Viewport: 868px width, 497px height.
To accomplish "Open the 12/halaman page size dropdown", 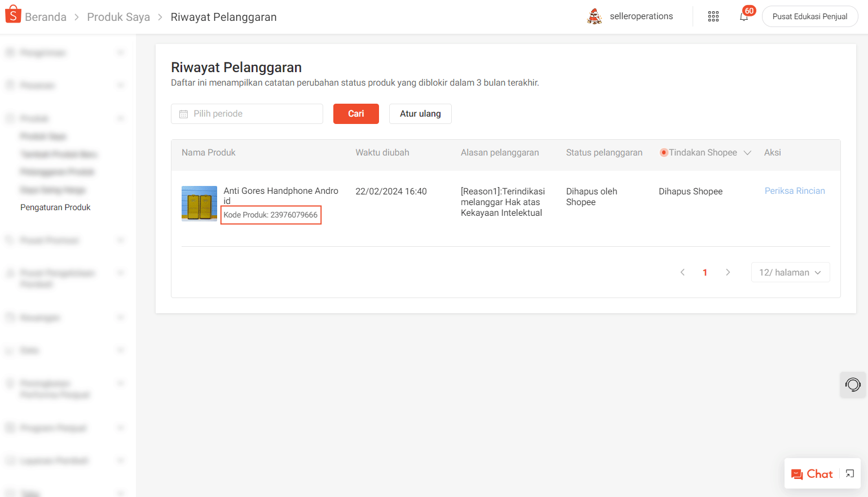I will pyautogui.click(x=790, y=272).
